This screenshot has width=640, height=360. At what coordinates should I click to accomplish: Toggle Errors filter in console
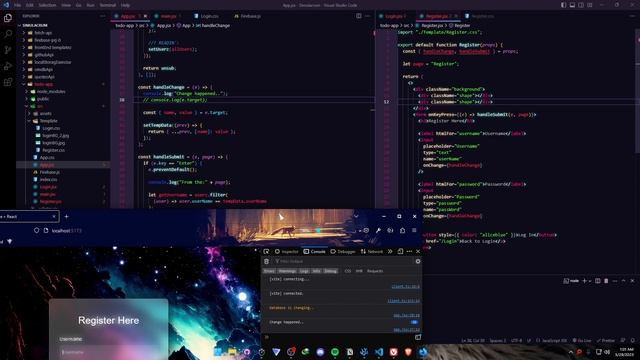point(269,271)
